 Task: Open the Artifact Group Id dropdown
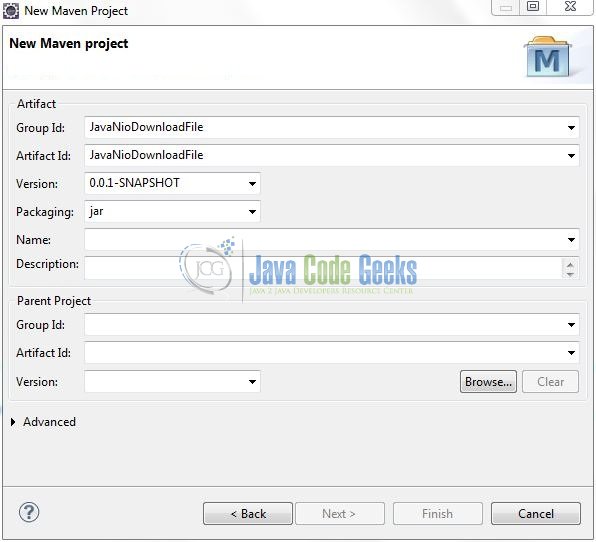[x=571, y=128]
